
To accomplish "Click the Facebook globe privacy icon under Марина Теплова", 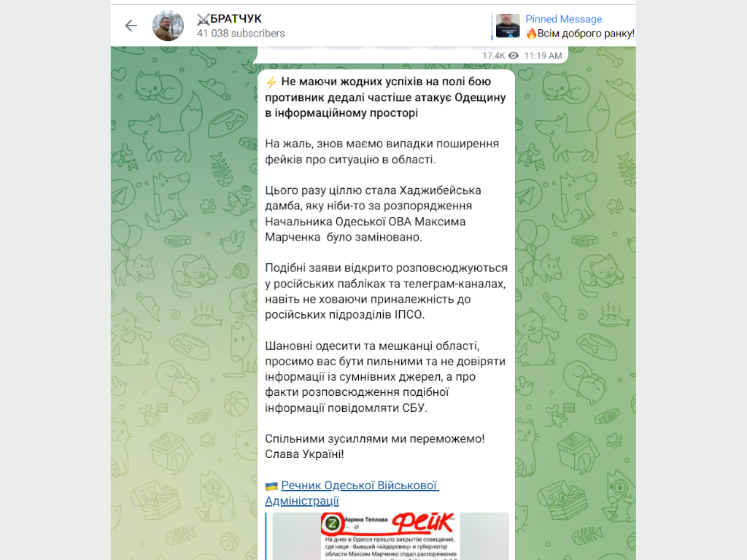I will point(356,527).
